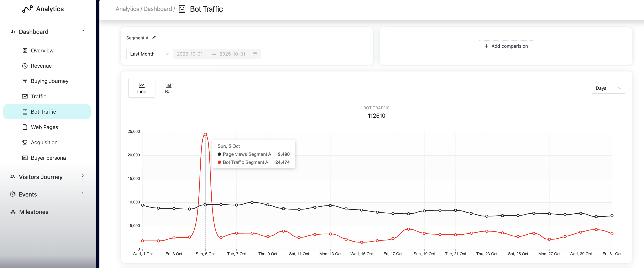
Task: Switch chart to Line view
Action: [x=142, y=88]
